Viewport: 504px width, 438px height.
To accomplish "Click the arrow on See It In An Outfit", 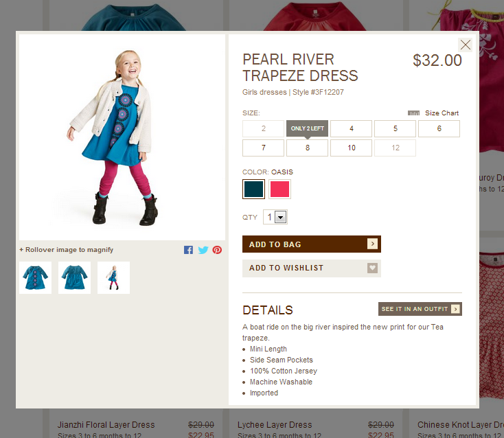I will (x=455, y=309).
